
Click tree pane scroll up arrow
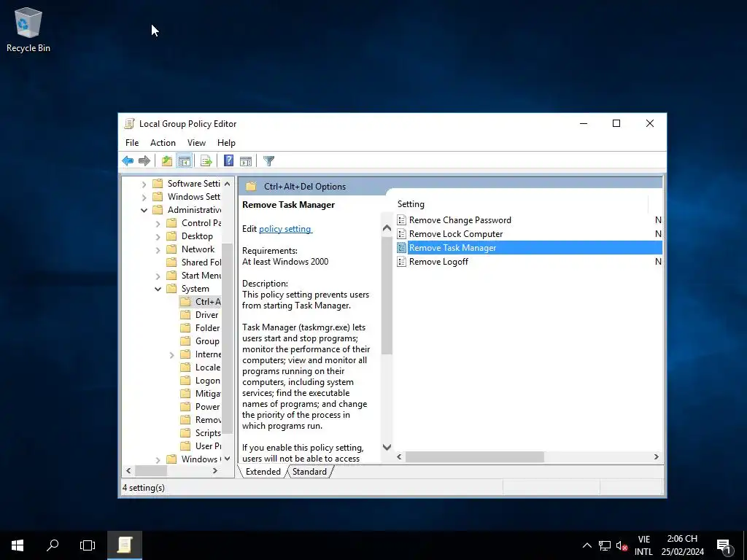[x=228, y=184]
